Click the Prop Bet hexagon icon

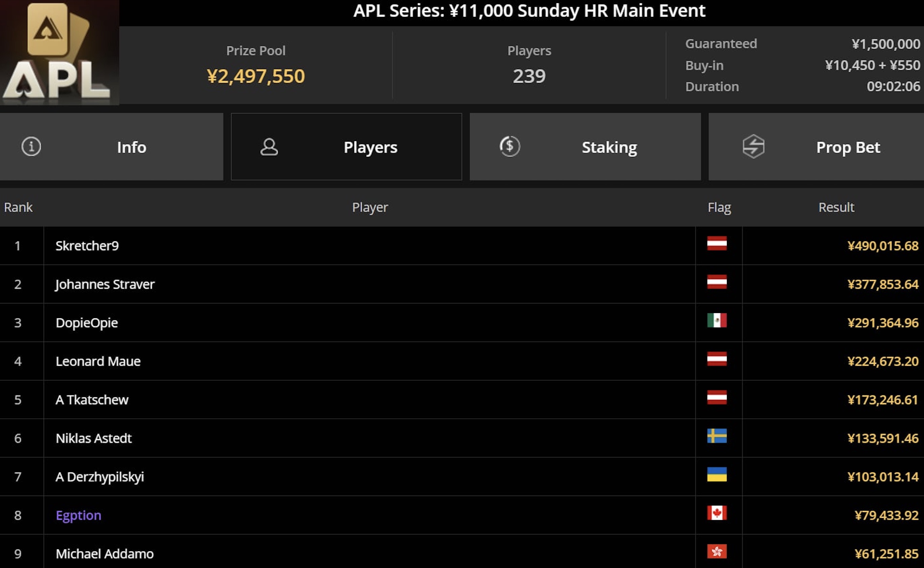(753, 146)
